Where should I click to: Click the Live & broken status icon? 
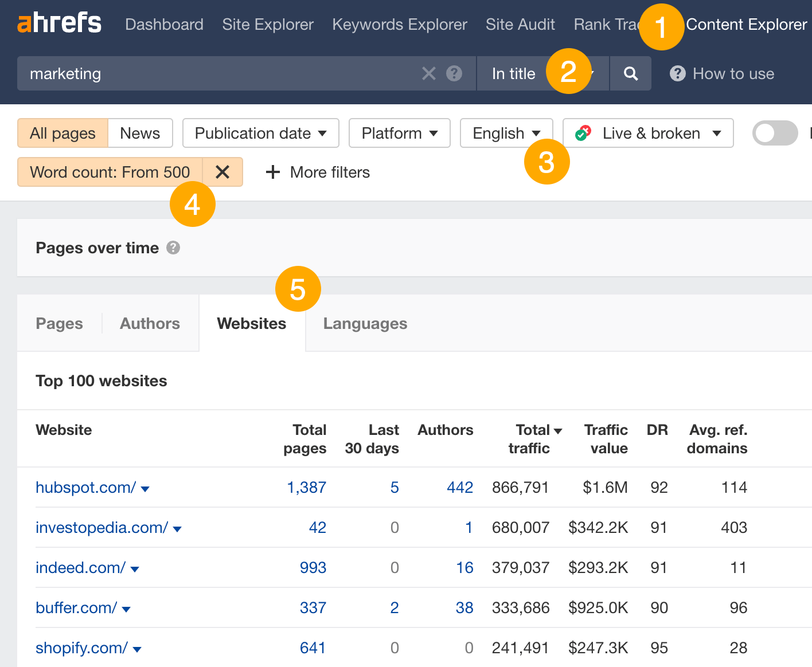click(583, 133)
